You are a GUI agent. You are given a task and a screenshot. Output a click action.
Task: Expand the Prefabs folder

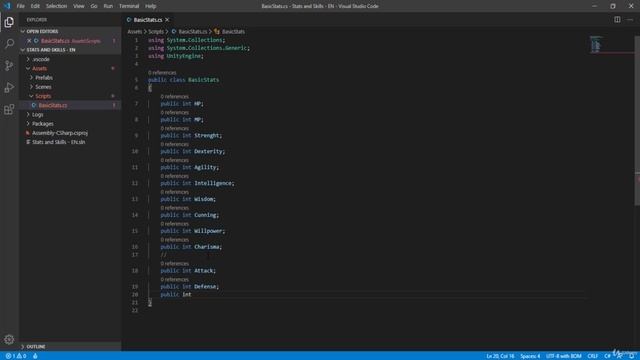pos(31,78)
